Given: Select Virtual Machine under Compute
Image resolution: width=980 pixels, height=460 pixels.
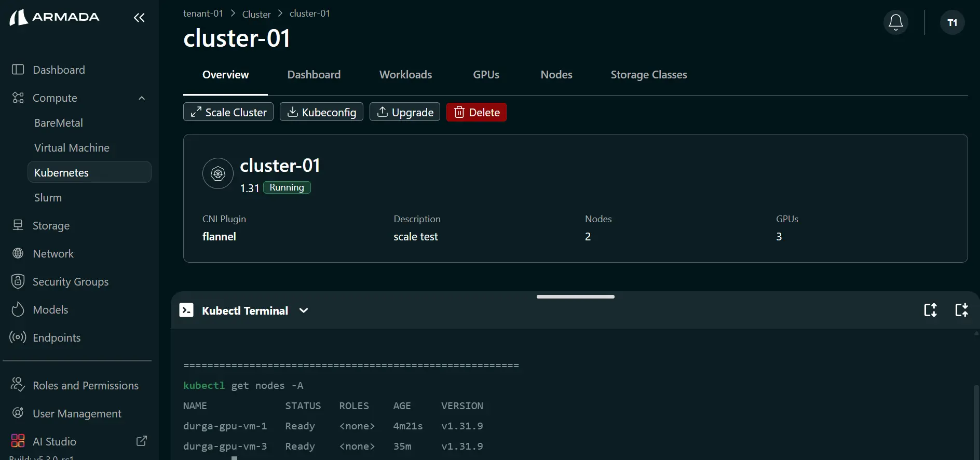Looking at the screenshot, I should pos(72,148).
